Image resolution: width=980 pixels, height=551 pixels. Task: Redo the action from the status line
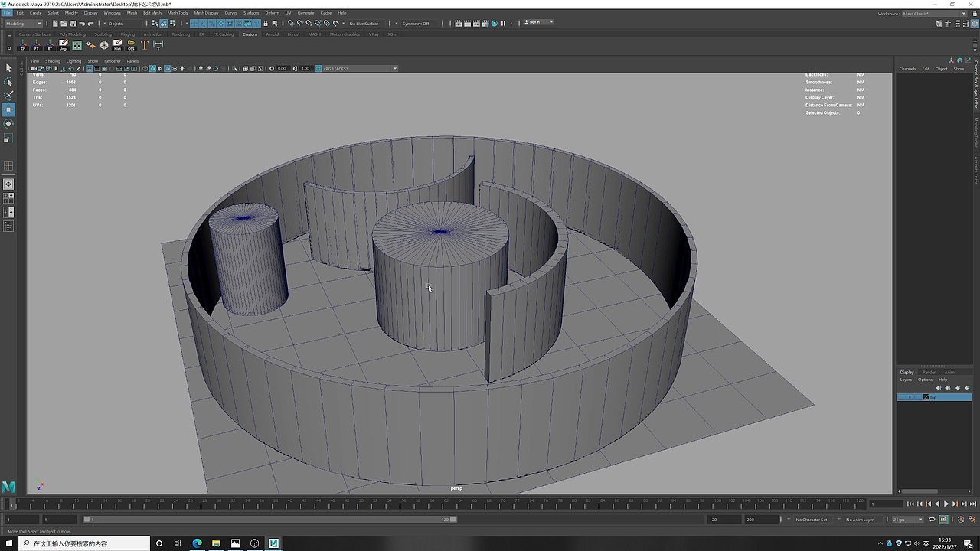click(90, 24)
